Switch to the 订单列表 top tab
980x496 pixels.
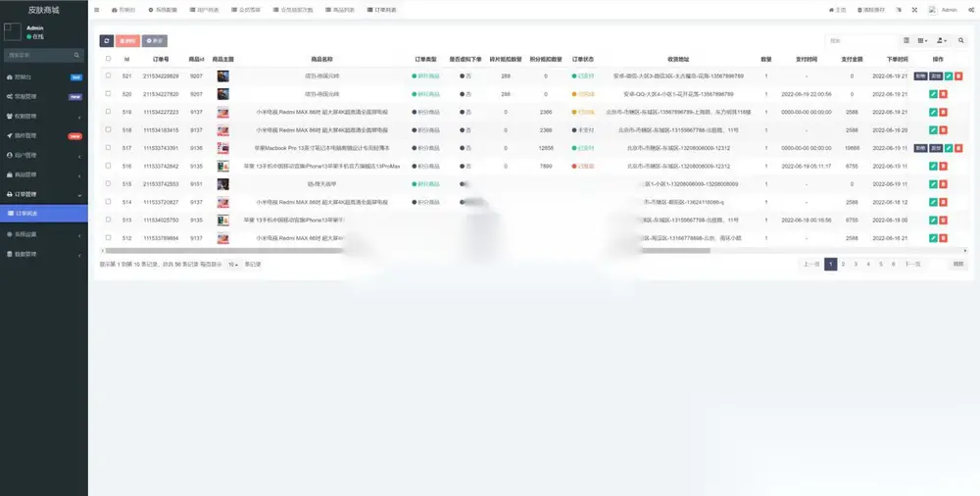tap(382, 10)
